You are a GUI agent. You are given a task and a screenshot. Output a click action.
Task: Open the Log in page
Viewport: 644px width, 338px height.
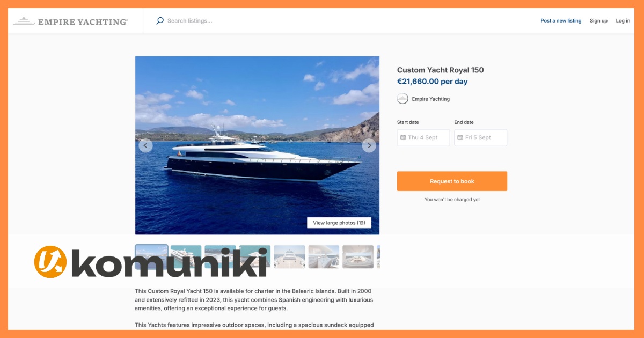coord(623,21)
